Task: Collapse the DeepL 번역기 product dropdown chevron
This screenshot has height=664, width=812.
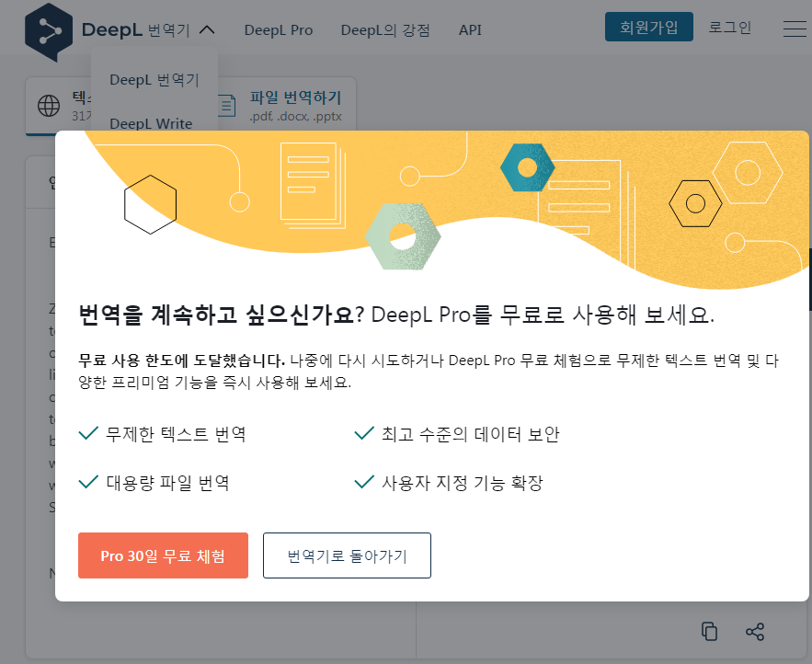Action: point(207,30)
